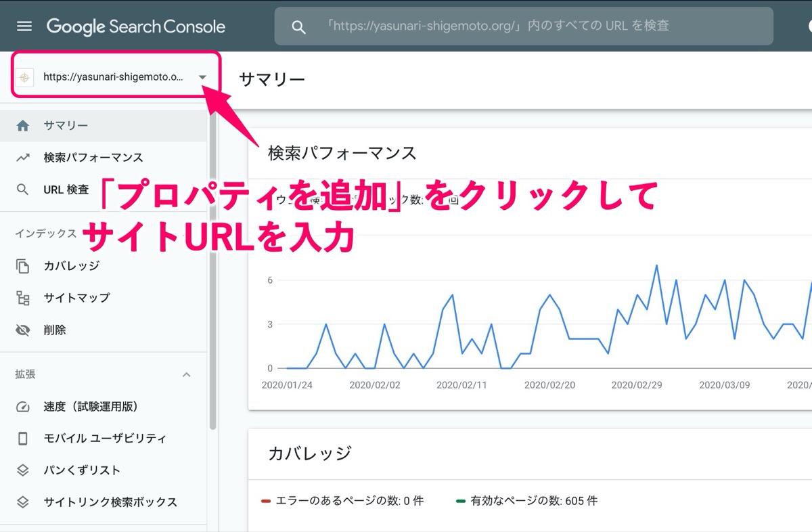812x532 pixels.
Task: Open サマリー in the sidebar
Action: point(104,126)
